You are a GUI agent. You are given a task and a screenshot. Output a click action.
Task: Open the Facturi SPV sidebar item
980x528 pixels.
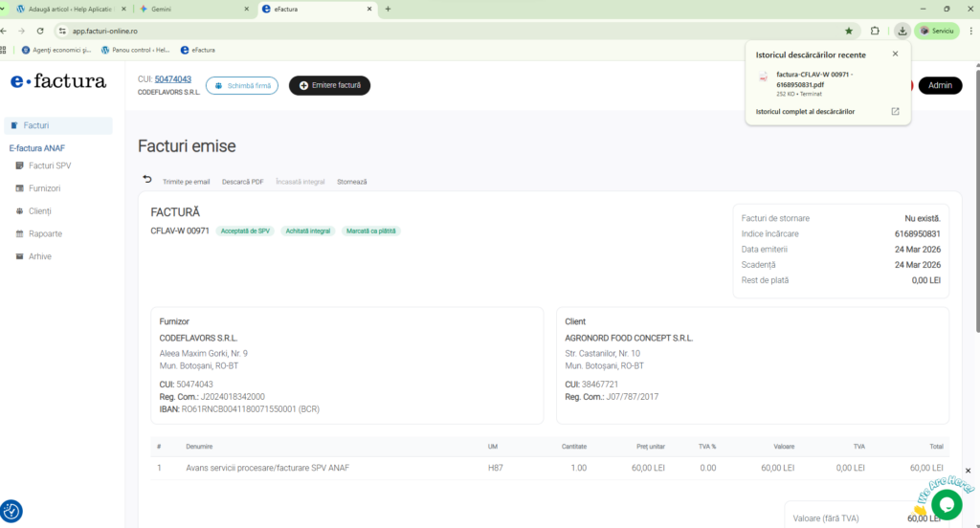click(x=49, y=165)
